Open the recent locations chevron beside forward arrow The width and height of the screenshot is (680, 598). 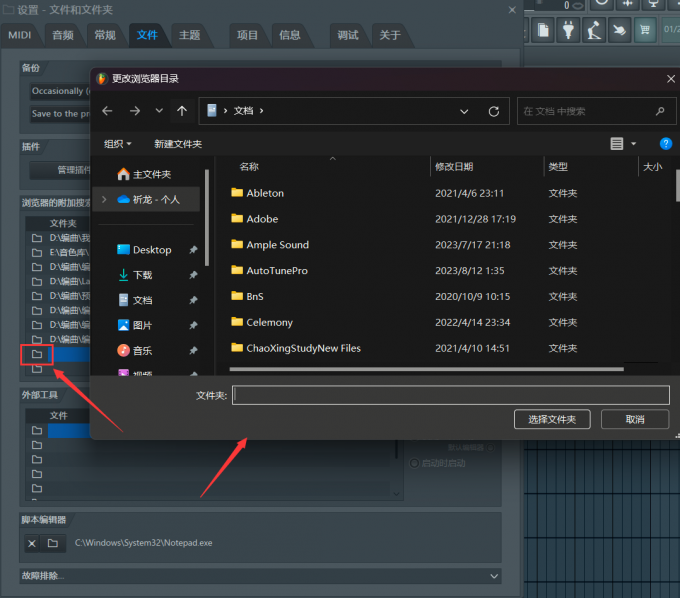click(x=159, y=111)
